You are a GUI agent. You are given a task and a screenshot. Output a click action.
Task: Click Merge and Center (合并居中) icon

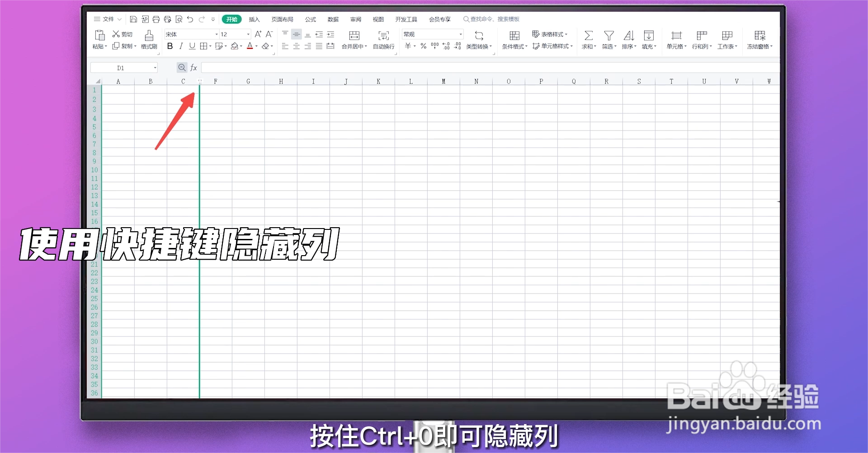pos(354,36)
